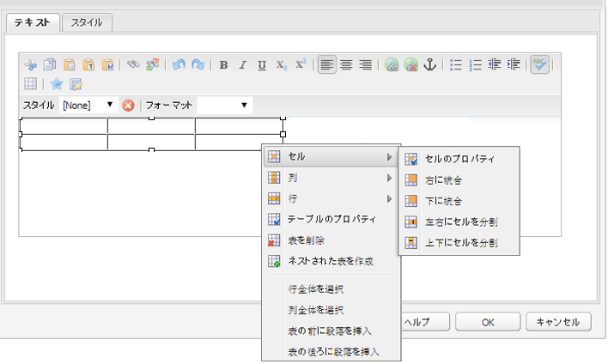This screenshot has width=608, height=364.
Task: Click the ネストされた表 green plus icon
Action: click(274, 261)
